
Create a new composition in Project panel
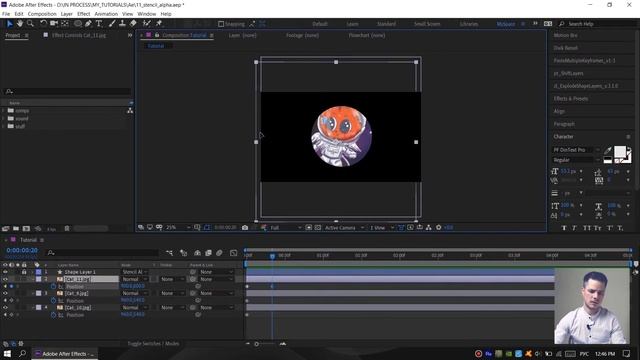(26, 229)
